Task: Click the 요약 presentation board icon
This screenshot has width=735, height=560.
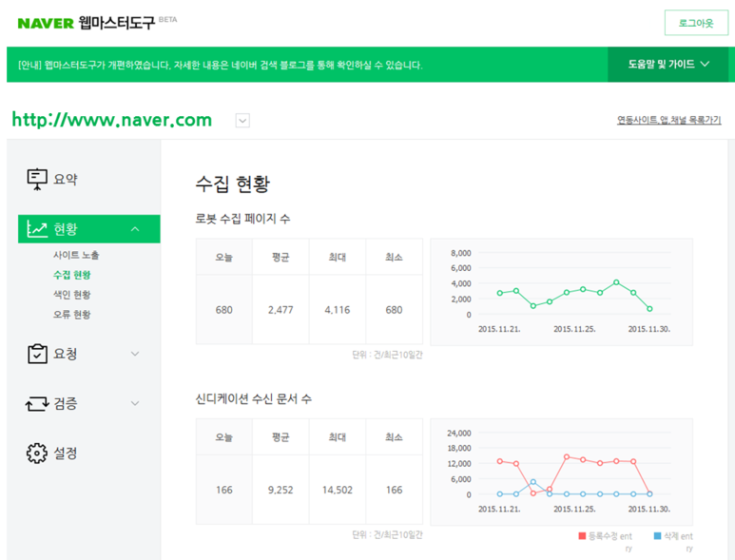Action: coord(37,179)
